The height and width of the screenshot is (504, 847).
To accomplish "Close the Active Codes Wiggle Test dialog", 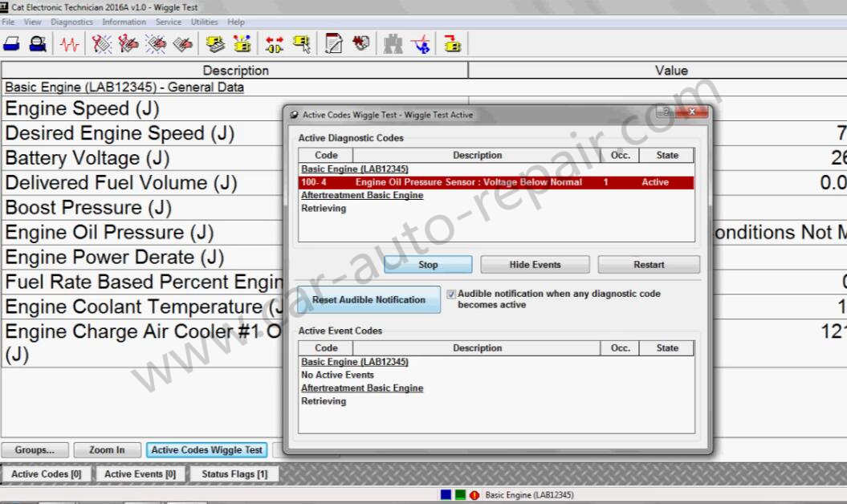I will [x=692, y=112].
